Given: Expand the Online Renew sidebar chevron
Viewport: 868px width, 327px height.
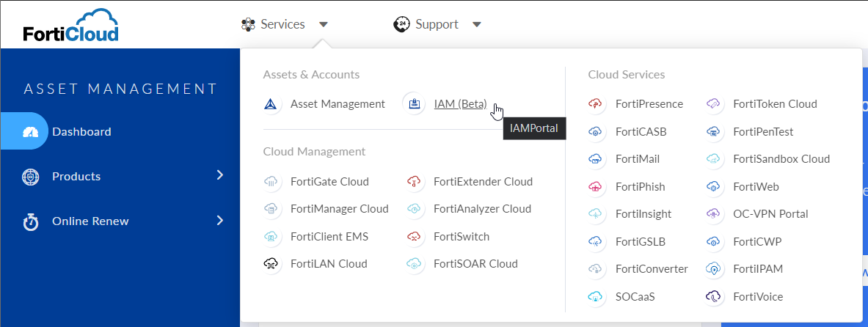Looking at the screenshot, I should (219, 220).
